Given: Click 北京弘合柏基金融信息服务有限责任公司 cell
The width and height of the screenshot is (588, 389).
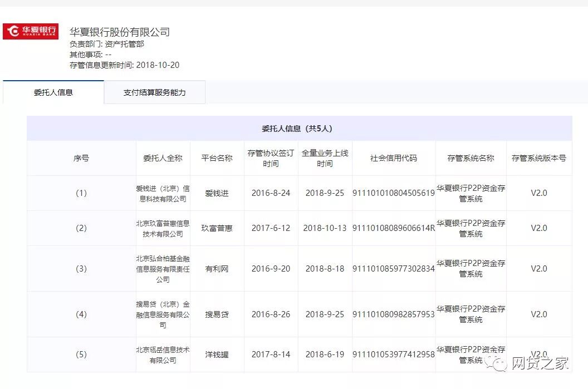Looking at the screenshot, I should 163,269.
